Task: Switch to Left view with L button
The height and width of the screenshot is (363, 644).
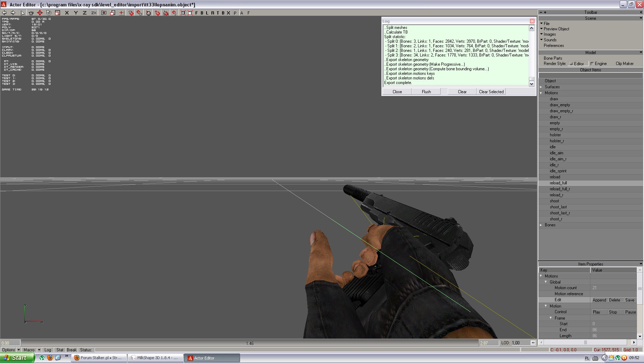Action: point(207,13)
